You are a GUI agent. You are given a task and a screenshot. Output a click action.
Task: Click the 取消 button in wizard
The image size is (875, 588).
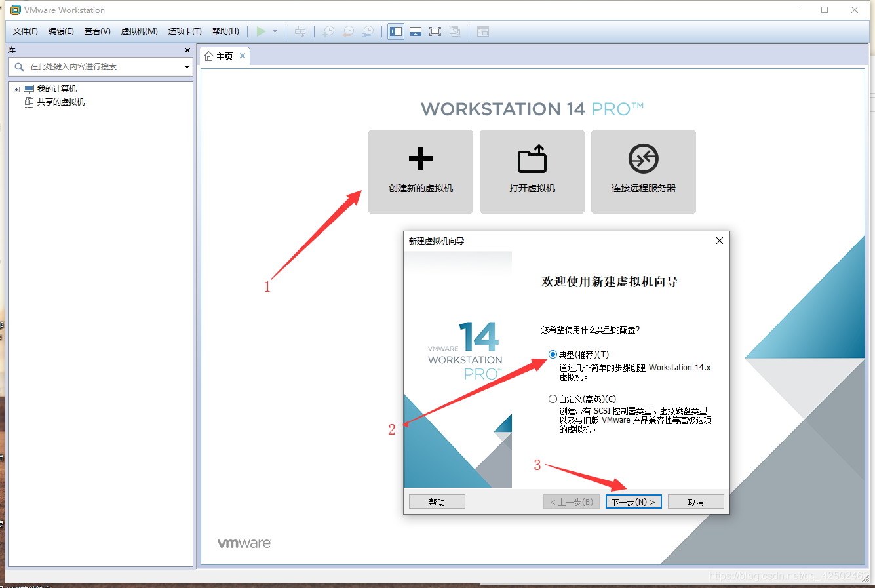(696, 501)
